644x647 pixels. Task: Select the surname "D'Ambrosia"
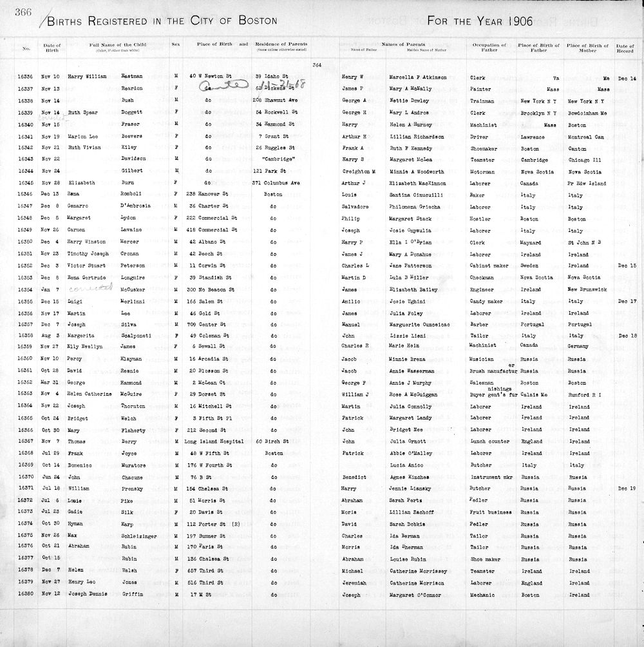coord(136,206)
